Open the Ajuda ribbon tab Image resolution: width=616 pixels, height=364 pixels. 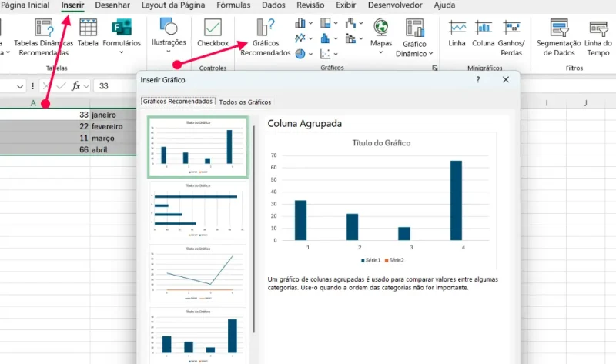(x=444, y=5)
